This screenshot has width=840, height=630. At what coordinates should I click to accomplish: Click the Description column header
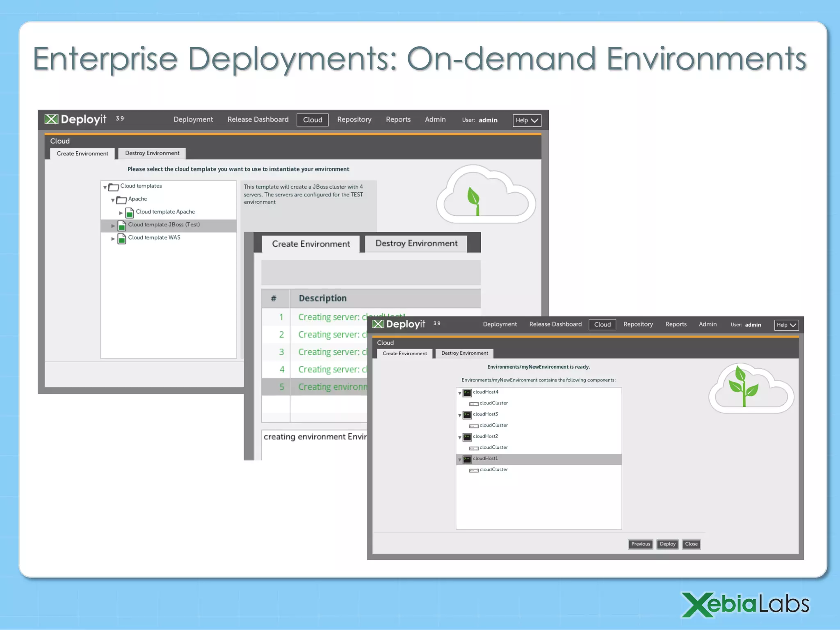pos(385,298)
